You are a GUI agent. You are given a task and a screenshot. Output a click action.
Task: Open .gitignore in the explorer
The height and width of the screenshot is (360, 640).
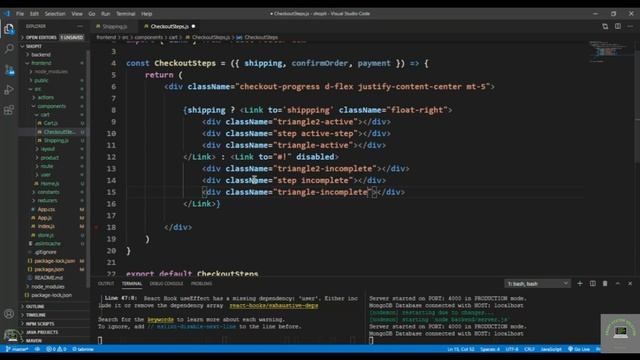click(45, 252)
